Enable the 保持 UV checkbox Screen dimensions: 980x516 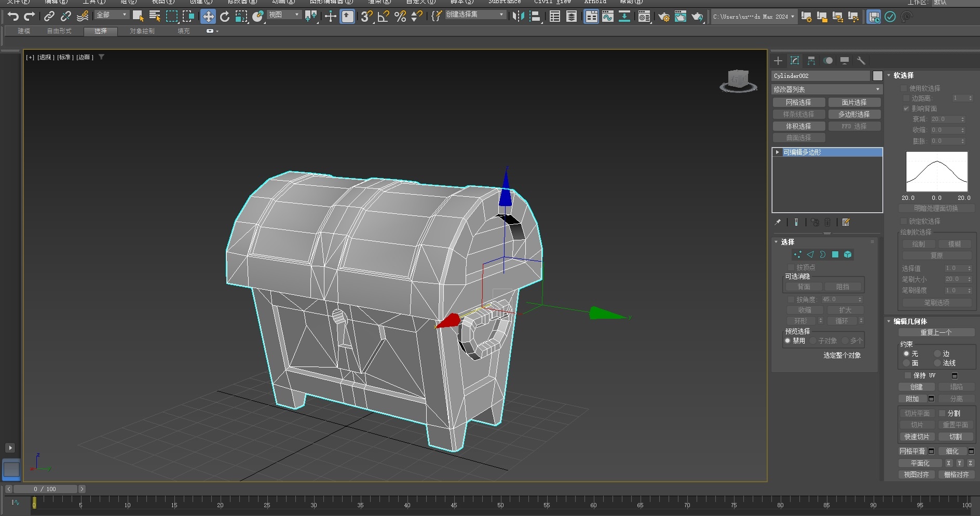pyautogui.click(x=908, y=375)
